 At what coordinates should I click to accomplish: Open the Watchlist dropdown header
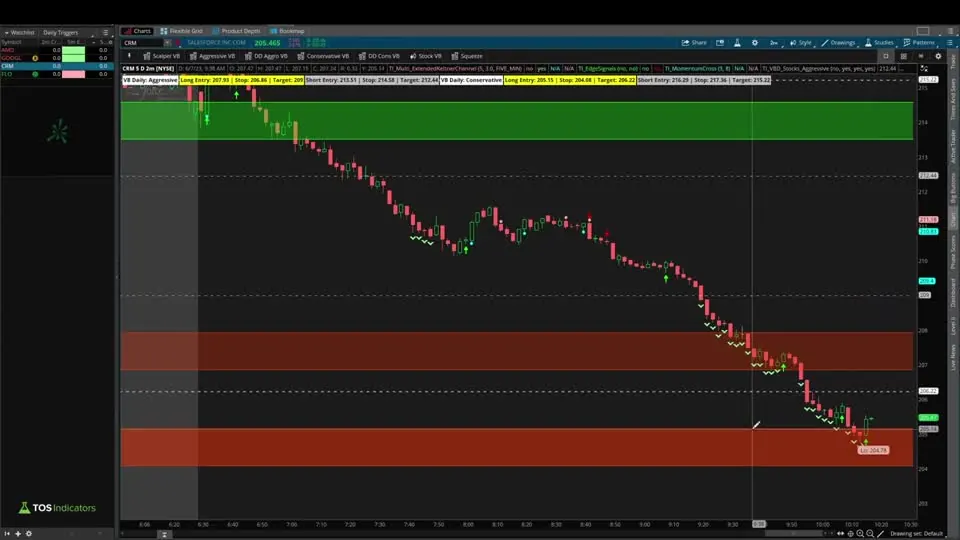20,32
